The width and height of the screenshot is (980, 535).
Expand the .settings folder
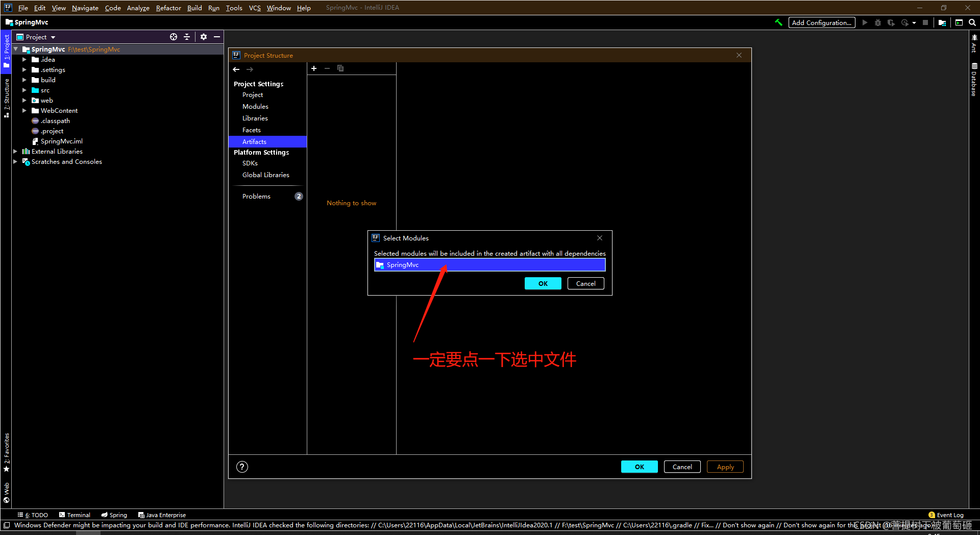coord(24,69)
